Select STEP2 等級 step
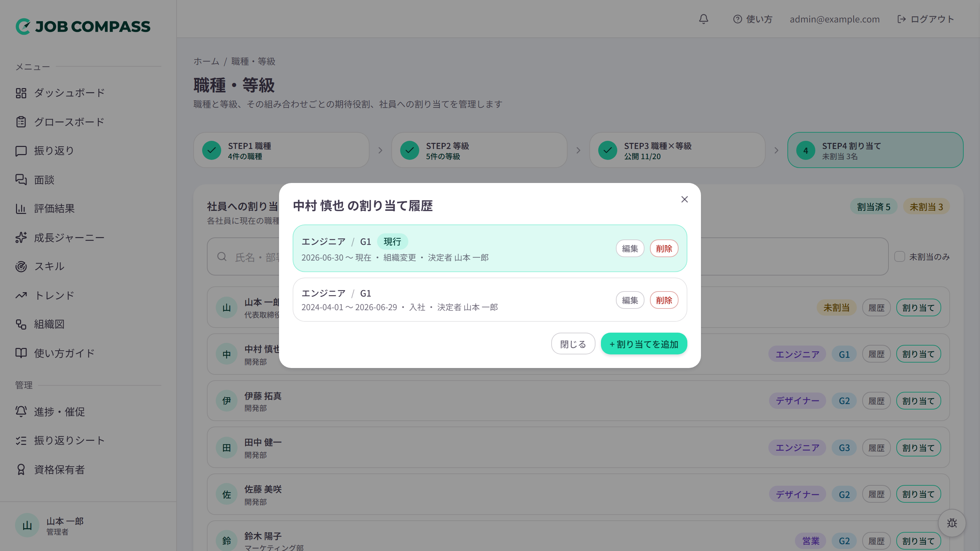Screen dimensions: 980x551 (x=479, y=150)
